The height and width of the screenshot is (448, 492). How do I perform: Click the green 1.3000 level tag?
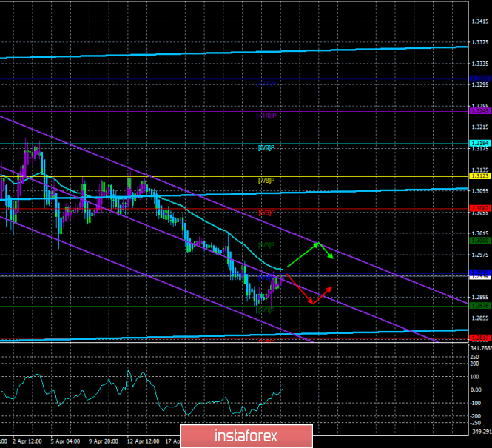click(479, 241)
